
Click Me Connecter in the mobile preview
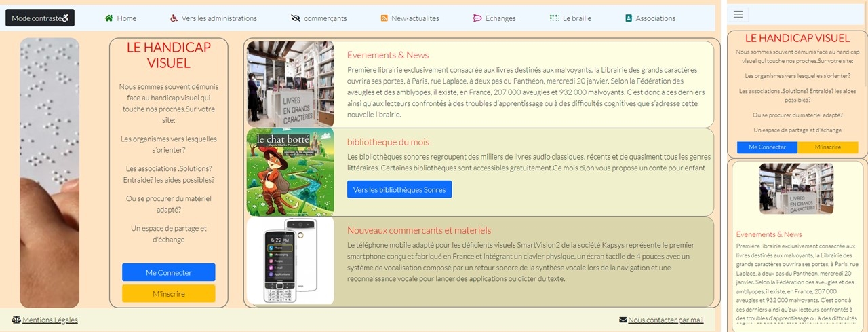click(x=767, y=147)
